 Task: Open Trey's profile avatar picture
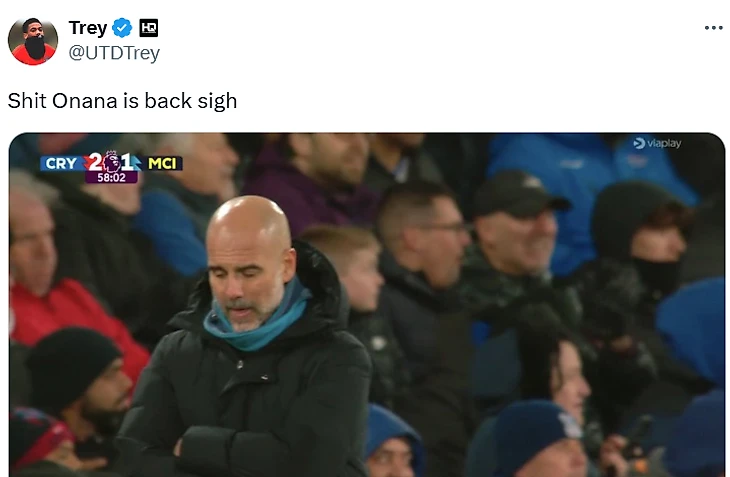[x=33, y=41]
